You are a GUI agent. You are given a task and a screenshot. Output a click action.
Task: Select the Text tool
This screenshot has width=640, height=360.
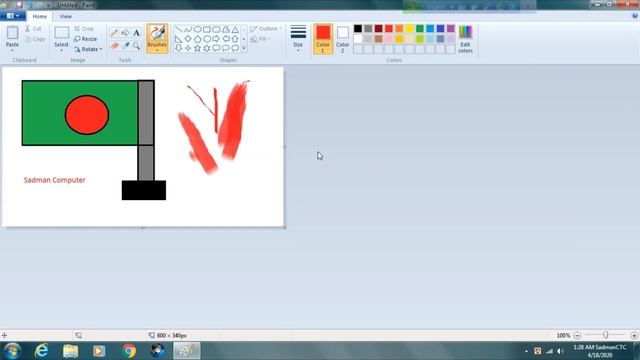coord(136,33)
